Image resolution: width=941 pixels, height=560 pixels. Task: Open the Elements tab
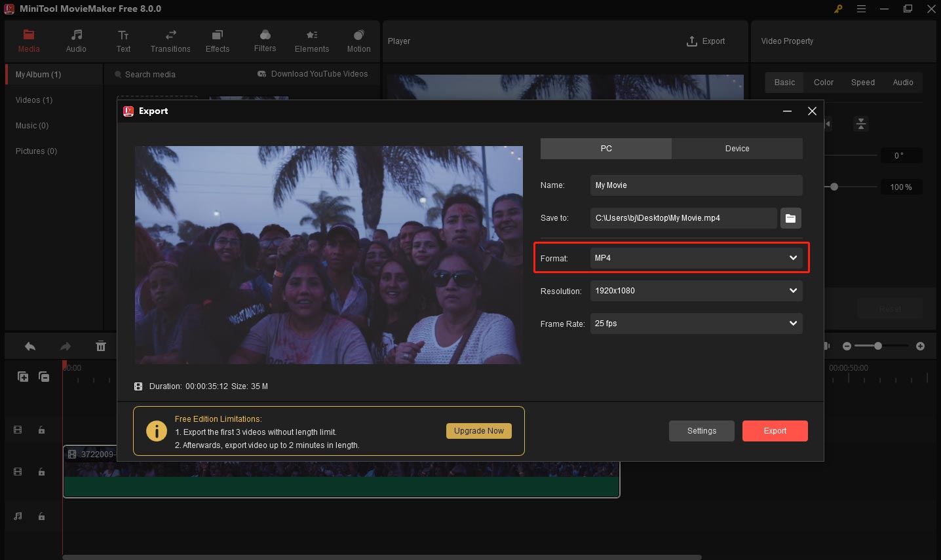312,41
